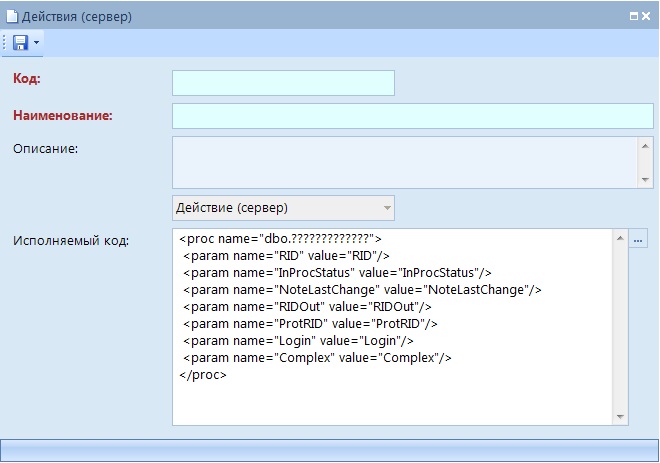
Task: Maximize the Действия (сервер) window
Action: tap(633, 17)
